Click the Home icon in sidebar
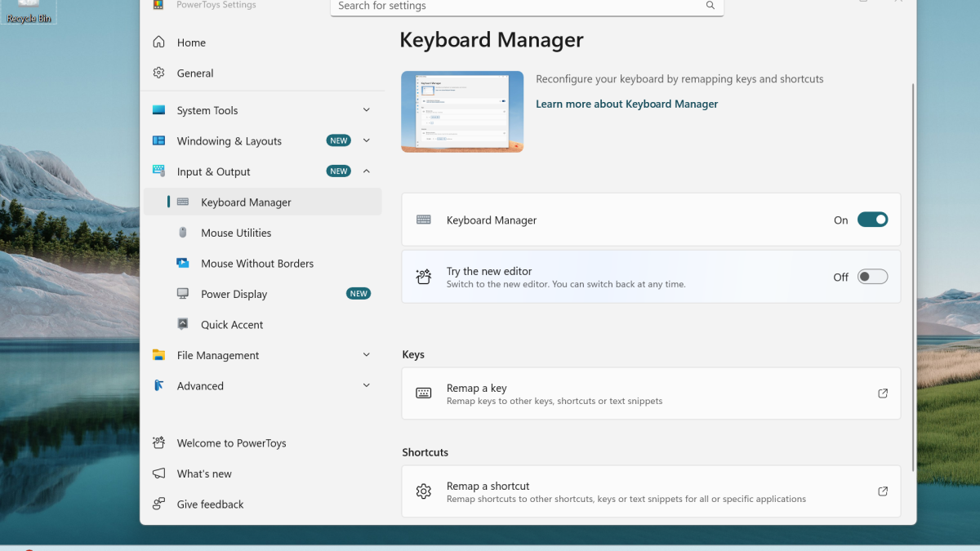The image size is (980, 551). pyautogui.click(x=158, y=42)
